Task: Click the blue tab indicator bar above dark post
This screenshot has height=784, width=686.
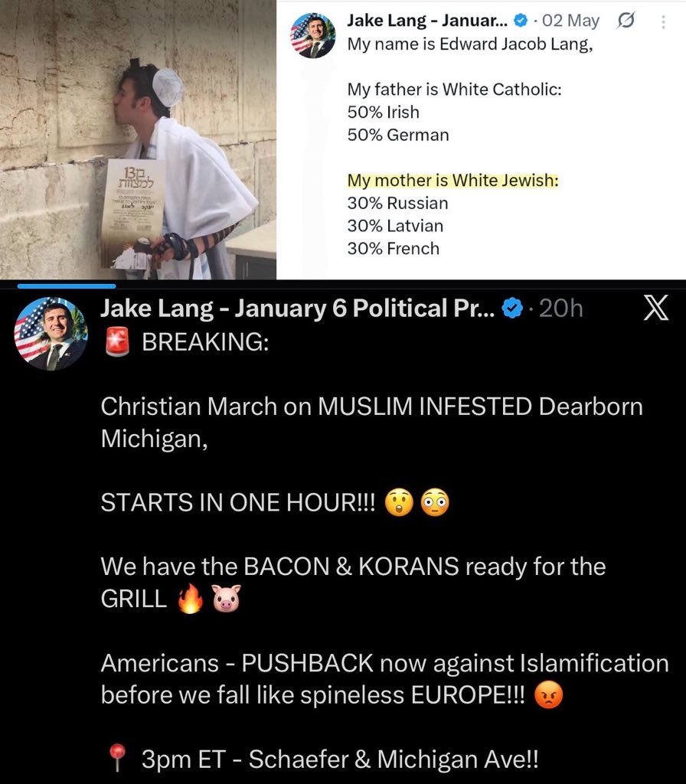Action: pyautogui.click(x=67, y=286)
